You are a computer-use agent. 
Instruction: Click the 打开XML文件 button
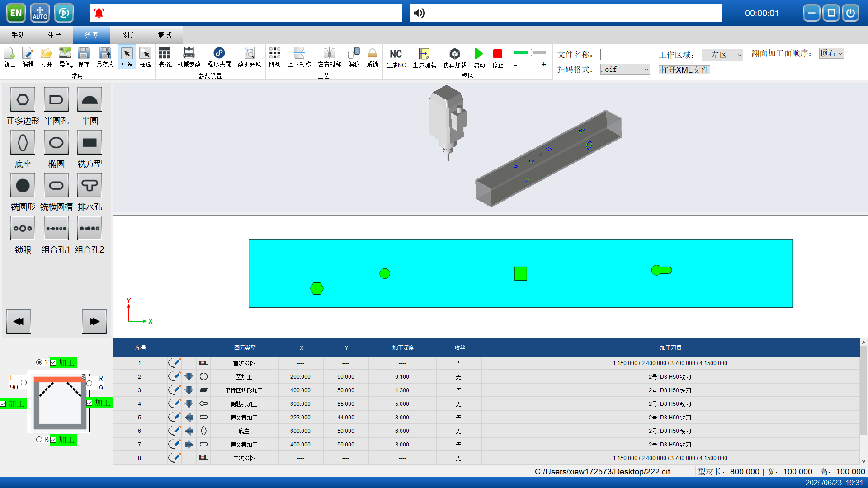[684, 70]
